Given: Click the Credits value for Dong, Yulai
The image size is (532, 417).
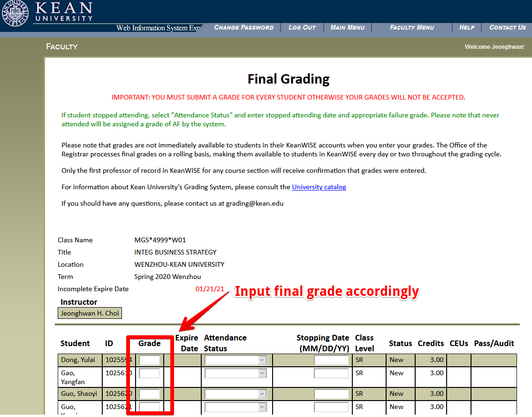Looking at the screenshot, I should [437, 360].
